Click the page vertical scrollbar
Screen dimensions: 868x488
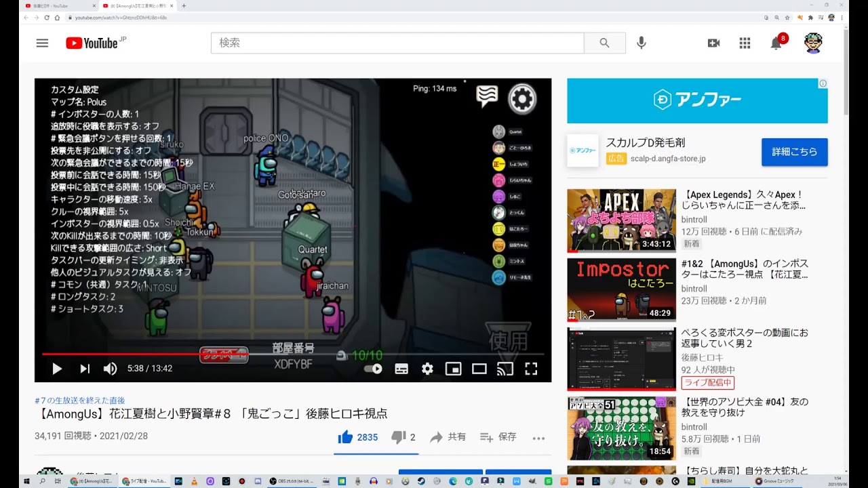click(846, 71)
